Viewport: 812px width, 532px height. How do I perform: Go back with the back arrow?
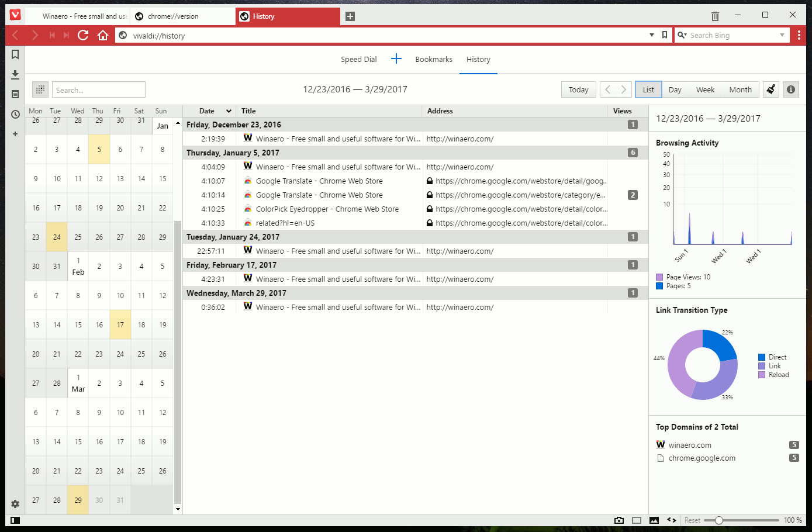(16, 36)
